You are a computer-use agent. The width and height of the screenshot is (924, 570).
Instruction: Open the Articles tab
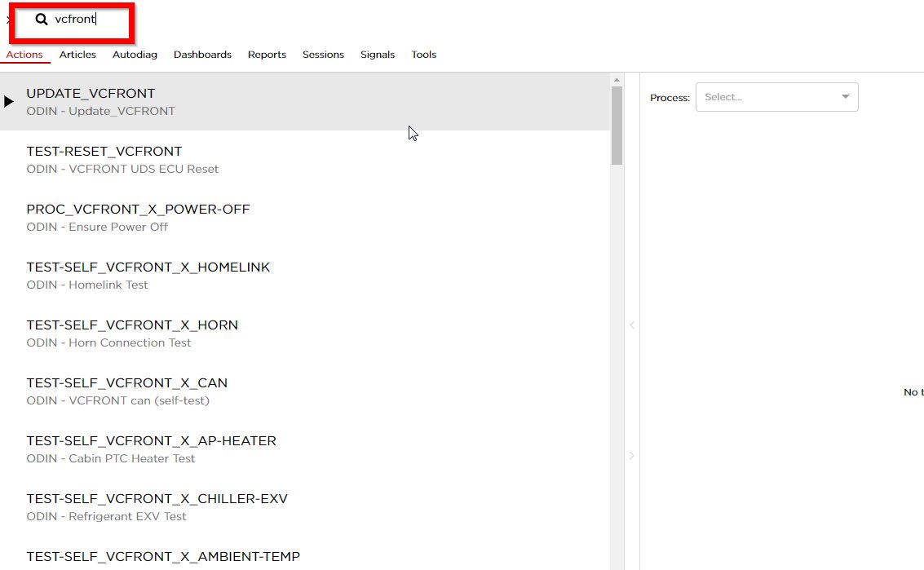[77, 55]
